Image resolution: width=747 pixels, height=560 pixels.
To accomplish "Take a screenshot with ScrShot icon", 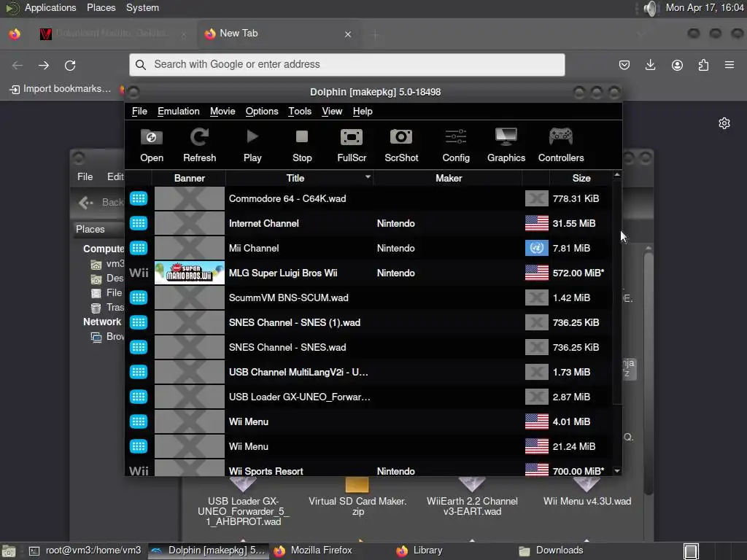I will (401, 145).
